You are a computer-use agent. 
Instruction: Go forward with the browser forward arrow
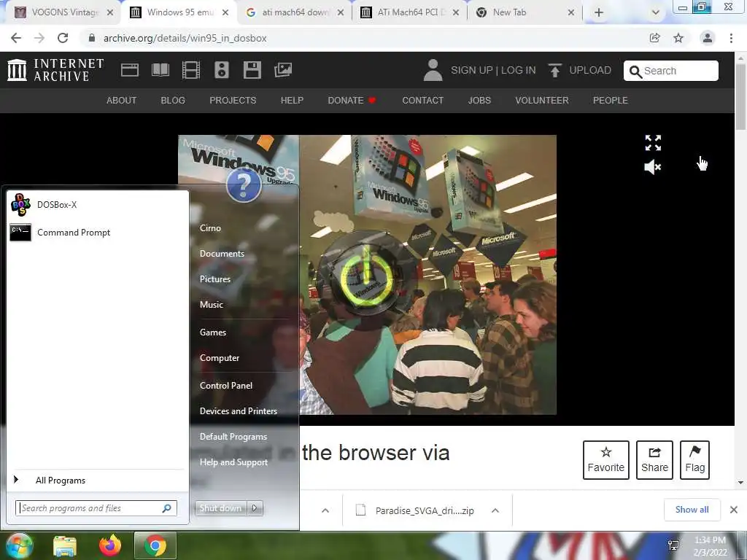pyautogui.click(x=39, y=38)
